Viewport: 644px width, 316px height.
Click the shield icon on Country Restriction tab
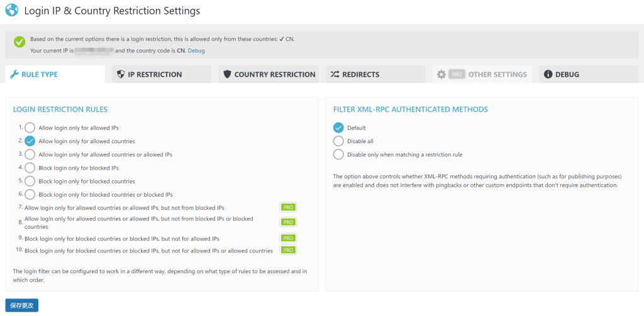[227, 74]
